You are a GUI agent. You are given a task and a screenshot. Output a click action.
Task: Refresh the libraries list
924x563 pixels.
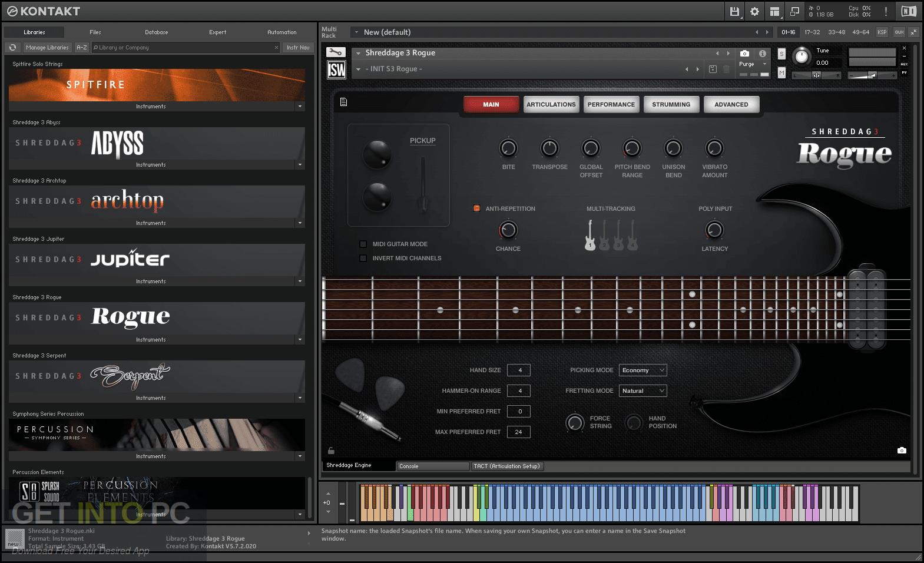[12, 47]
